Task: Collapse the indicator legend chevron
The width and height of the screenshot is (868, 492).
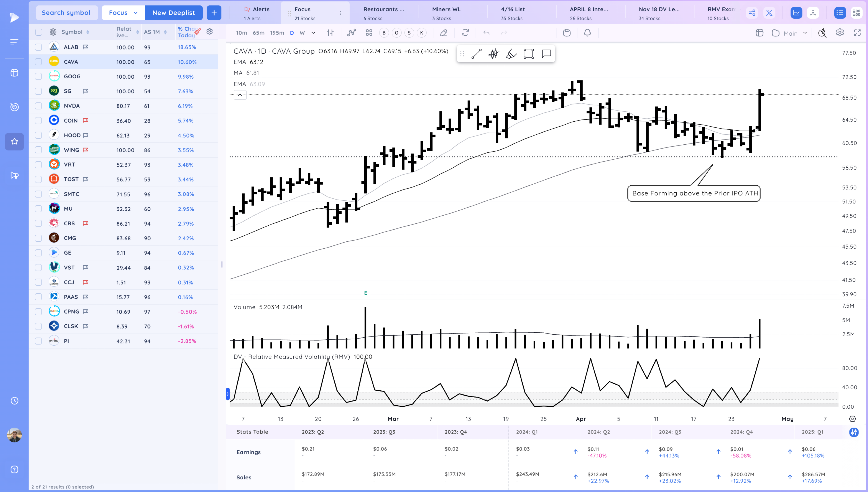Action: pos(240,95)
